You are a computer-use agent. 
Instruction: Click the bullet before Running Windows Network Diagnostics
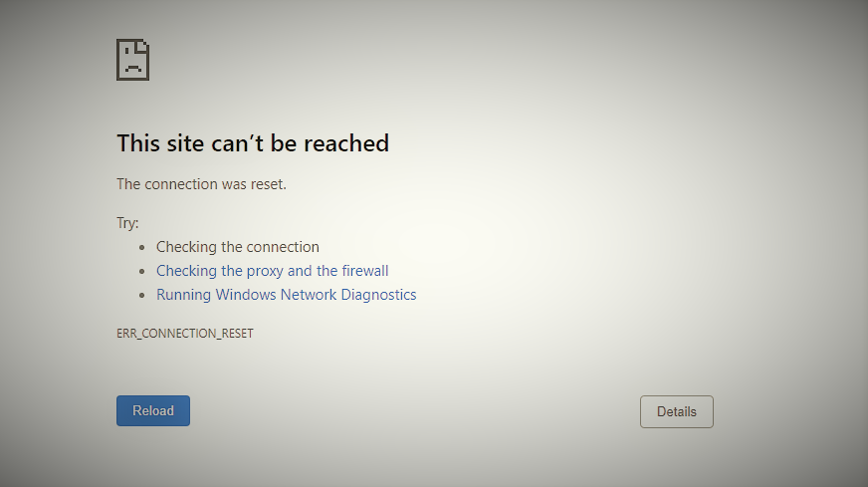point(142,295)
